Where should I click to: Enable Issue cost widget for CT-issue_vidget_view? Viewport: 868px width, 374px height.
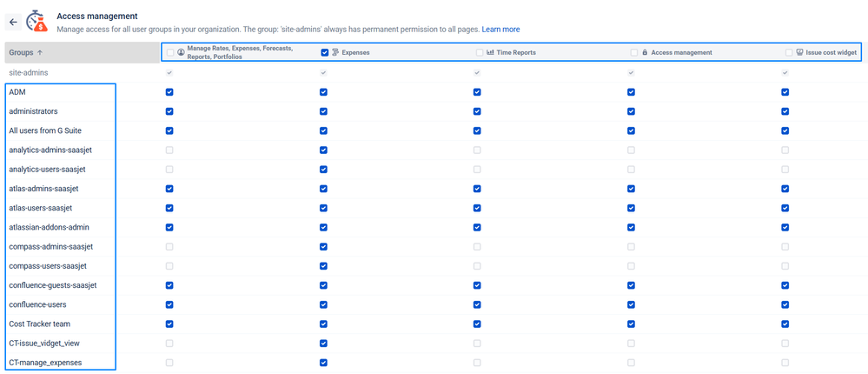[785, 344]
